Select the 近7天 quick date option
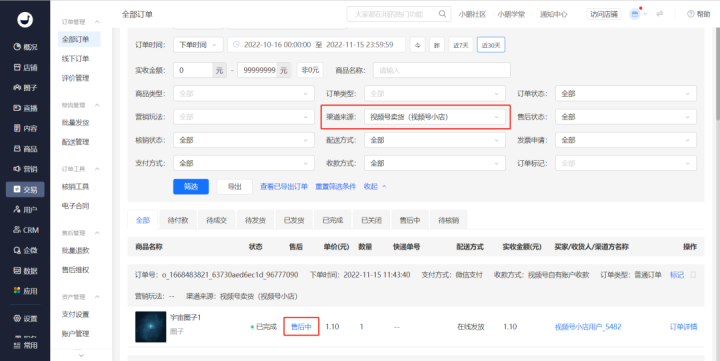 (461, 45)
